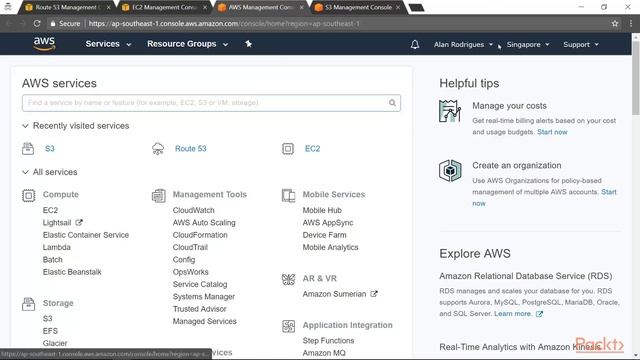This screenshot has height=360, width=640.
Task: Click the external link icon beside Amazon Sumerian
Action: (374, 294)
